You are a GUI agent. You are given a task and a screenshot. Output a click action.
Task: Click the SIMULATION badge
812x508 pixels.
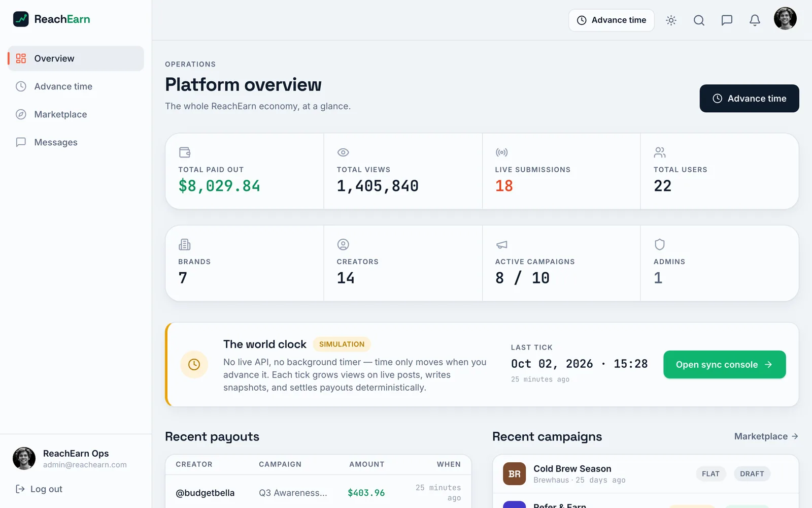click(342, 344)
